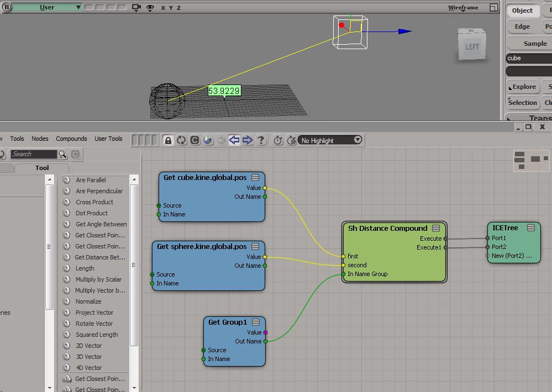Select Dot Product in the node list
552x392 pixels.
(92, 213)
